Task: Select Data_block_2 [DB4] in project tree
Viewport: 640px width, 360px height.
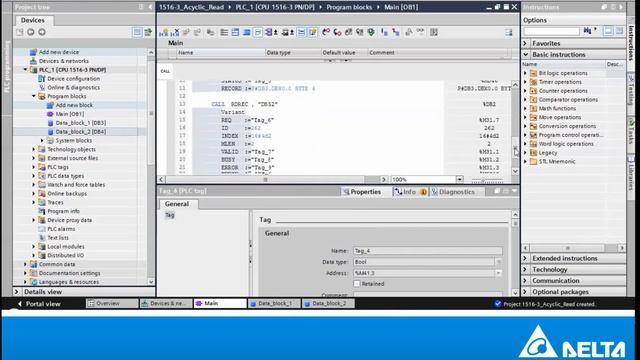Action: [x=80, y=132]
